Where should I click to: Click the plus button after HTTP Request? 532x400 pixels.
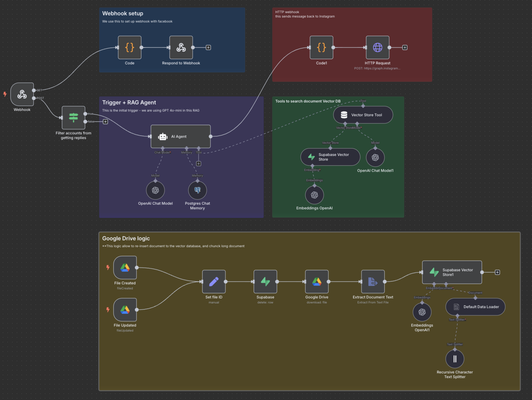click(x=405, y=47)
